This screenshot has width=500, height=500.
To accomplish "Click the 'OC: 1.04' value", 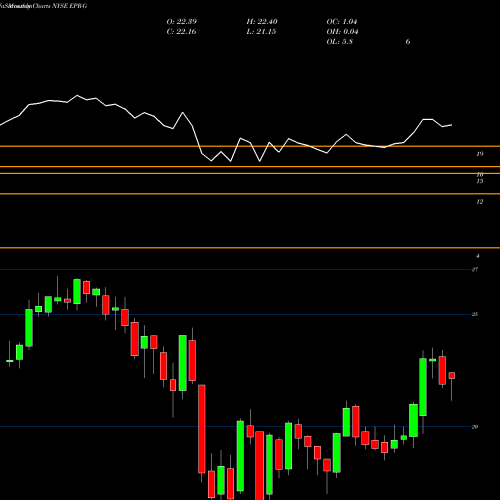I will 342,22.
